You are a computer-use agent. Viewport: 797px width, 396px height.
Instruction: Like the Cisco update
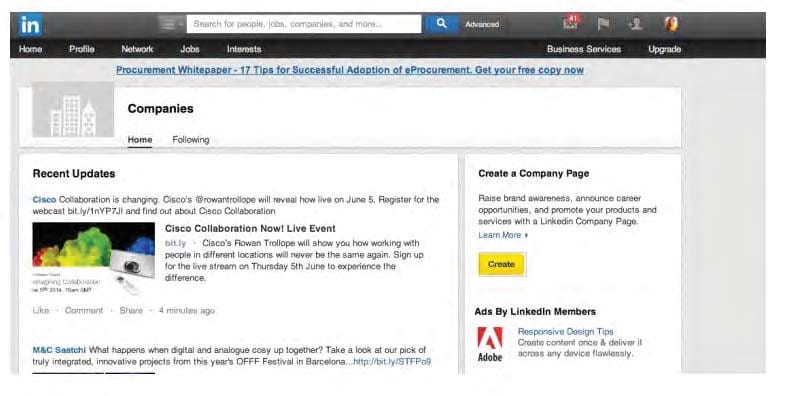(x=41, y=310)
